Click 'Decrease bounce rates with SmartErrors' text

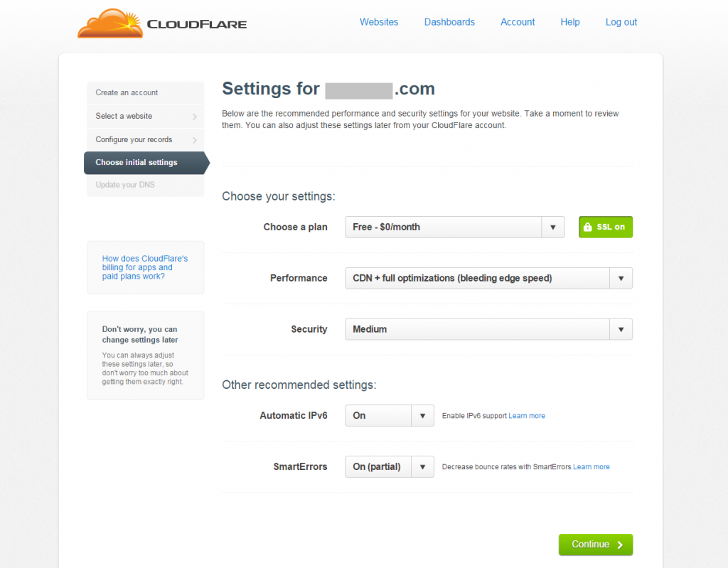(x=506, y=467)
